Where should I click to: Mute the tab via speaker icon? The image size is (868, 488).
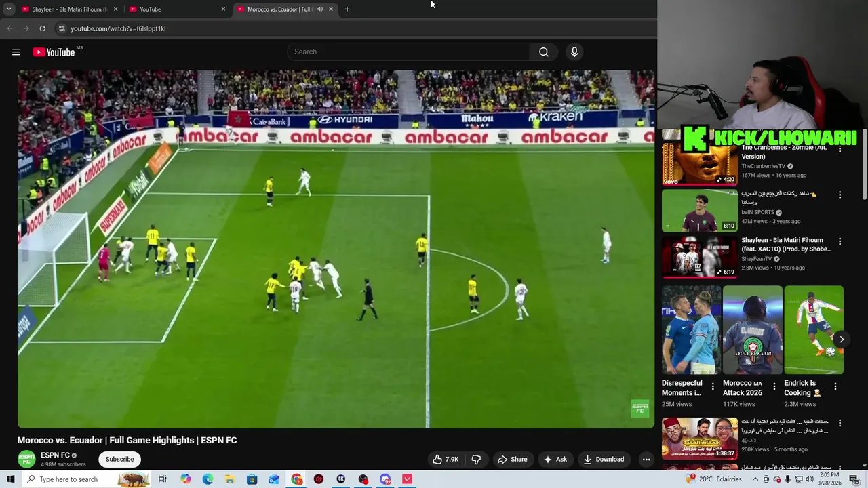(319, 9)
